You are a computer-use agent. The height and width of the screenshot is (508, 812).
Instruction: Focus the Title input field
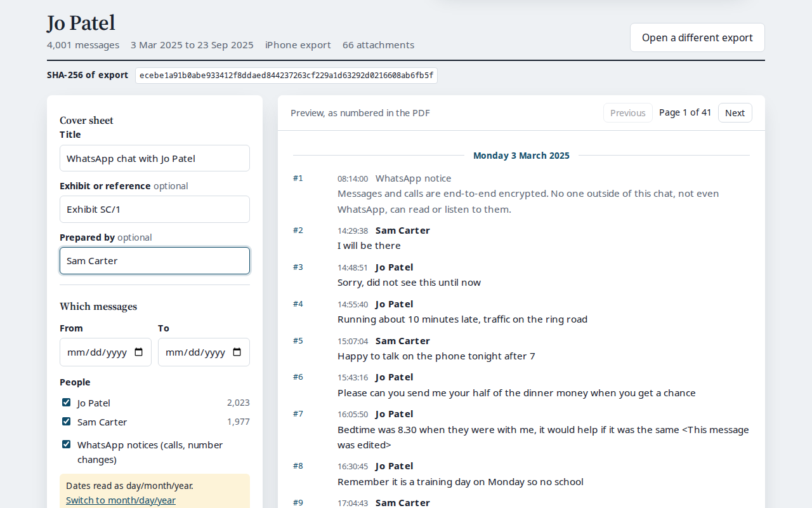click(155, 158)
